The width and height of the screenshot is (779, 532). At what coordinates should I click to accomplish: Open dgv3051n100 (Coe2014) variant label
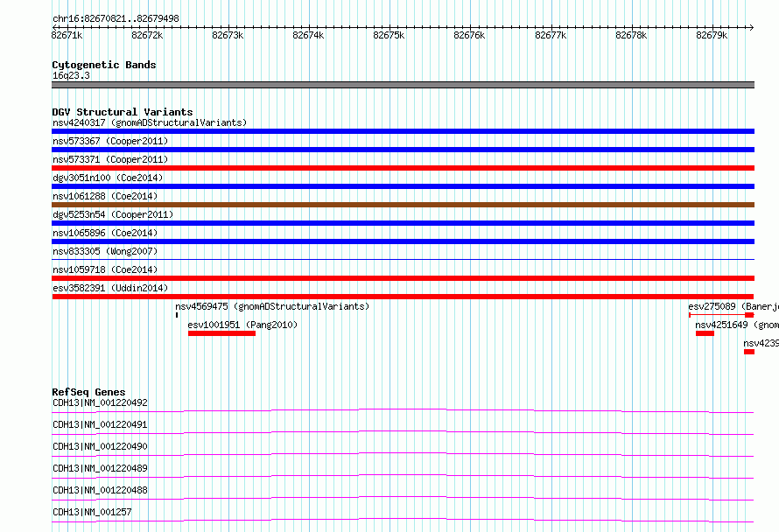[x=108, y=178]
